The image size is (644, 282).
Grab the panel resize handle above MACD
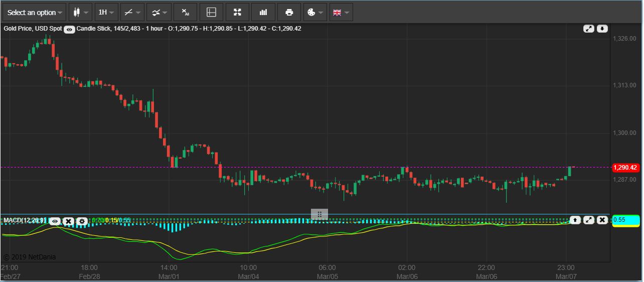[319, 214]
